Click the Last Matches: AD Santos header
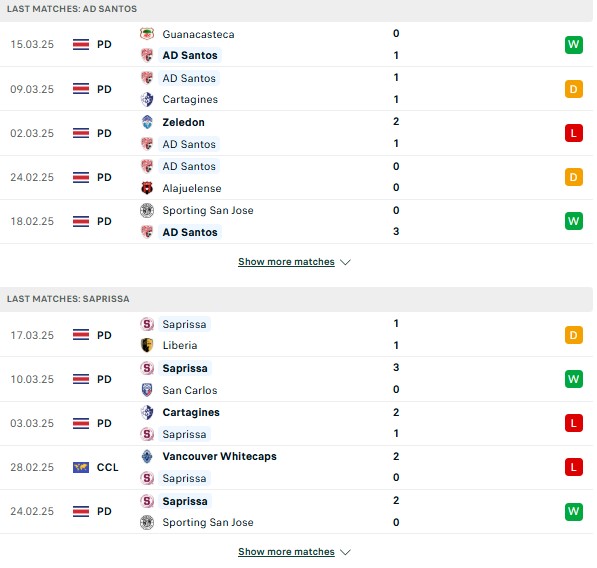597x568 pixels. click(x=72, y=9)
